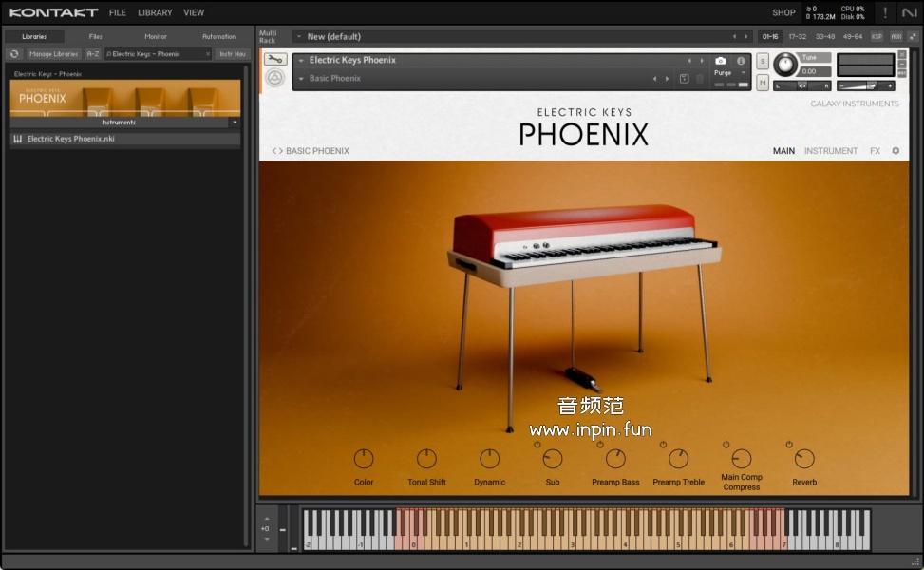This screenshot has width=924, height=570.
Task: Switch to the INSTRUMENT page tab
Action: 831,151
